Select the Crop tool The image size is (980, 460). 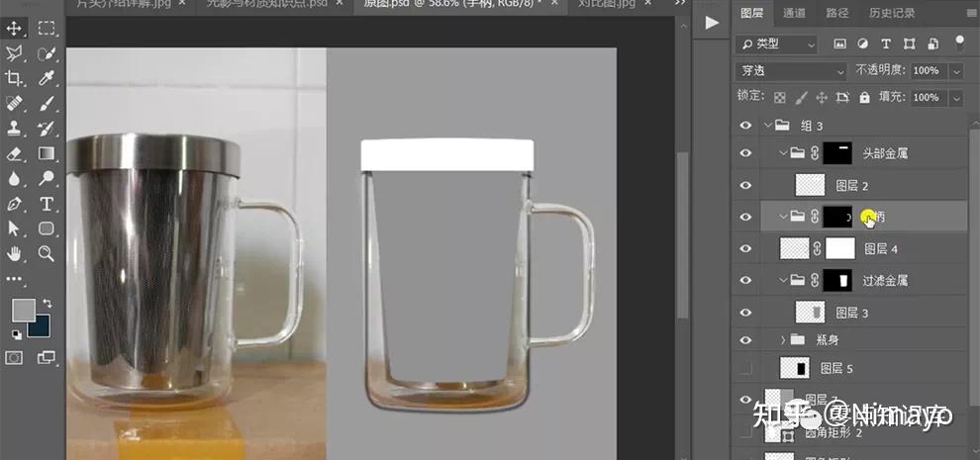pos(14,79)
